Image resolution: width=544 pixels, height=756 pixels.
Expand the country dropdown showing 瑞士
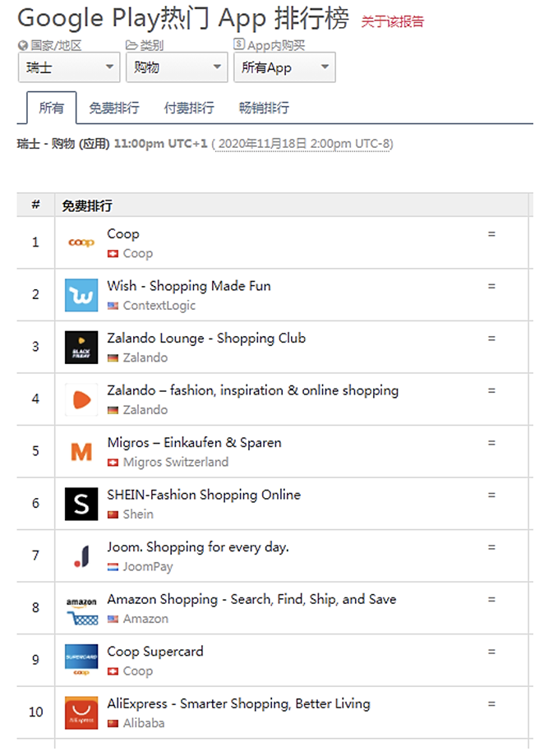tap(69, 67)
